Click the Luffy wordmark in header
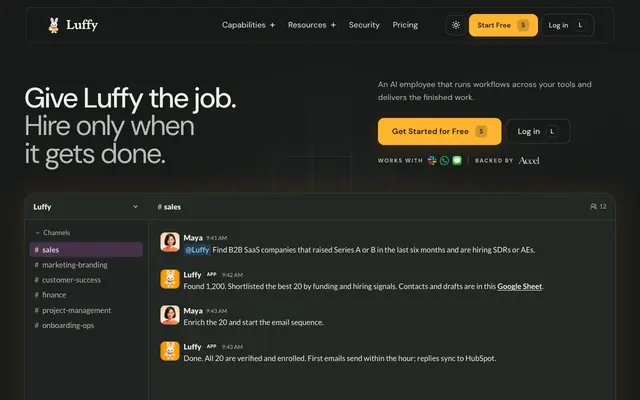640x400 pixels. 82,25
